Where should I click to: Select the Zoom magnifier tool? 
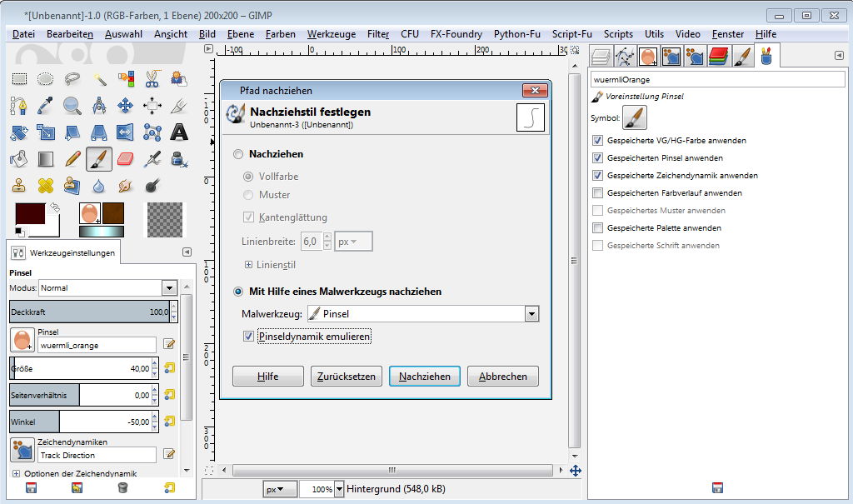click(72, 106)
